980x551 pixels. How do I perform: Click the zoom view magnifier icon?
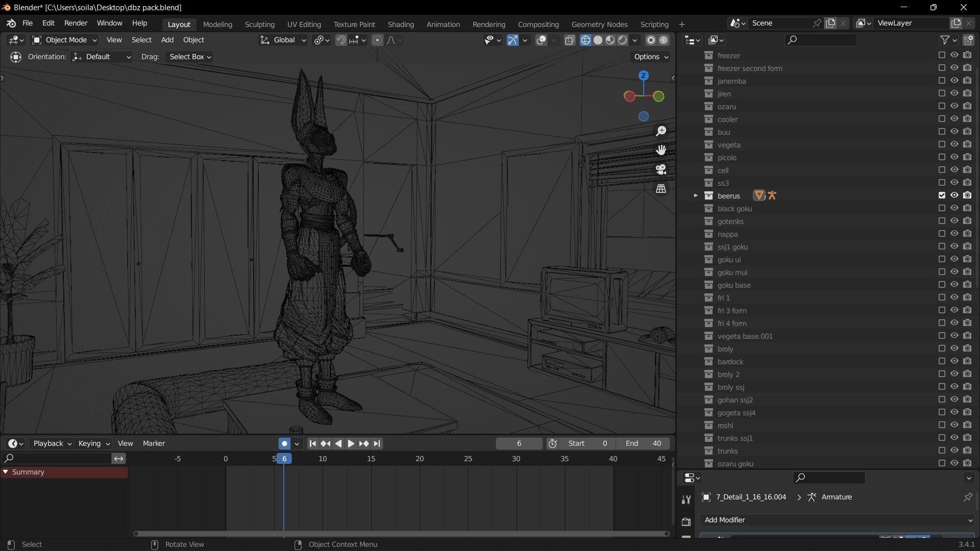[x=661, y=131]
